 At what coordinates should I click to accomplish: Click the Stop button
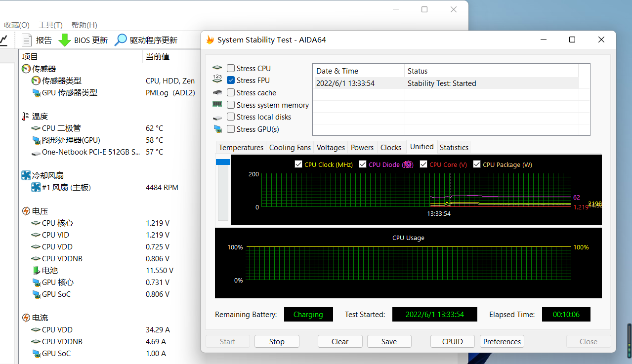(277, 341)
